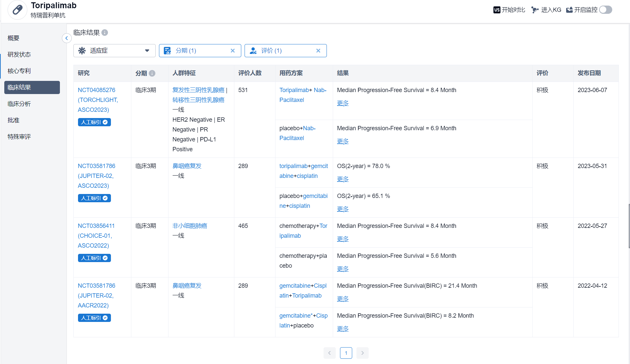Click 人工标引 badge under CHOICE-01 study
Screen dimensions: 630x364
[x=94, y=258]
